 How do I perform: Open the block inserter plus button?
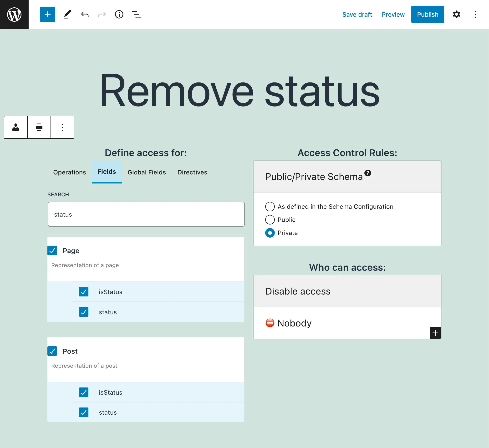click(48, 14)
